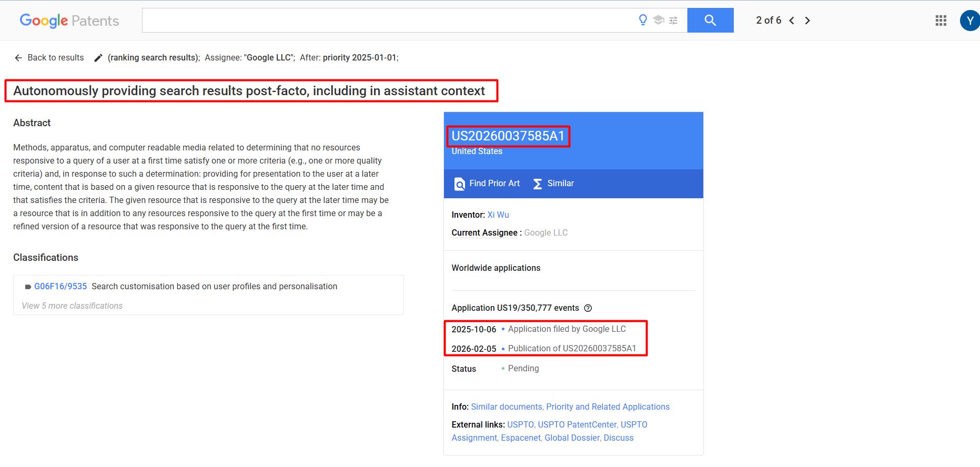
Task: Open Global Dossier link
Action: pos(572,438)
